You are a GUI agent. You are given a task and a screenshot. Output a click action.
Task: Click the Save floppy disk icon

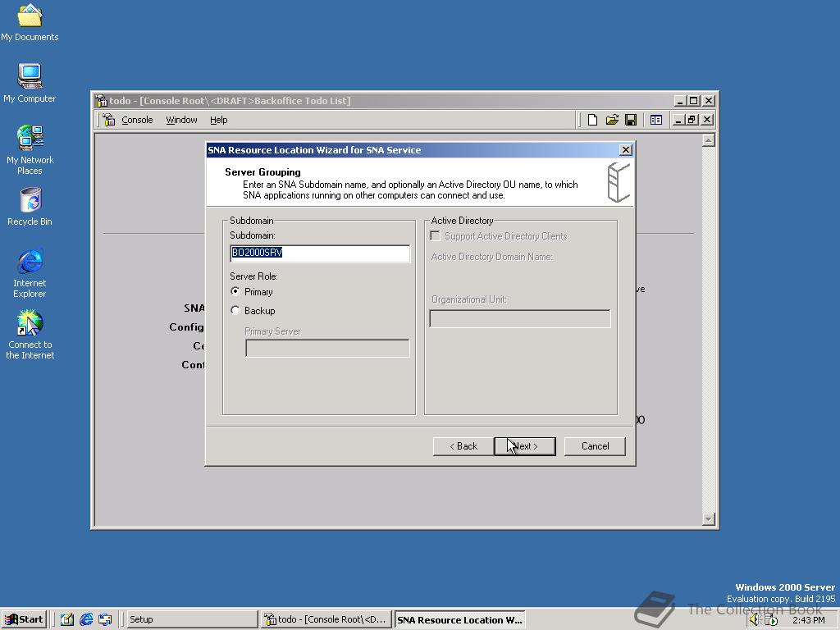pyautogui.click(x=631, y=120)
